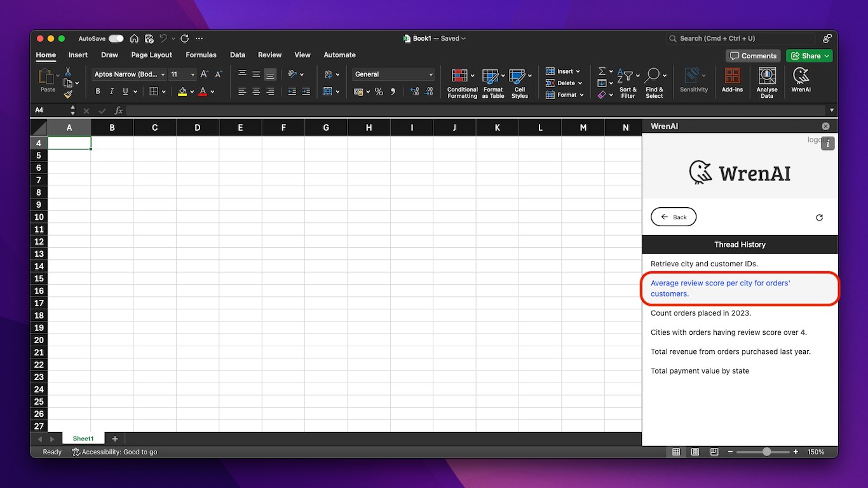Image resolution: width=868 pixels, height=488 pixels.
Task: Click the Name Box showing A4
Action: click(x=50, y=111)
